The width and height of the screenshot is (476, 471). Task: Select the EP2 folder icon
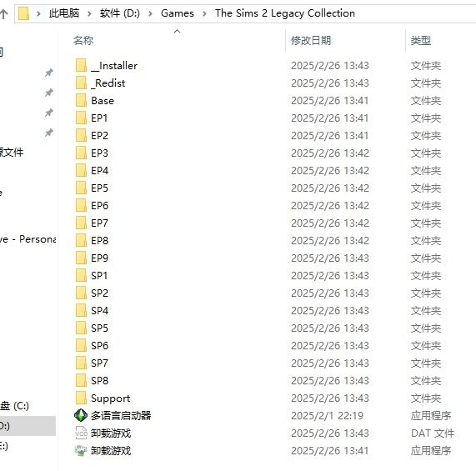click(x=81, y=135)
